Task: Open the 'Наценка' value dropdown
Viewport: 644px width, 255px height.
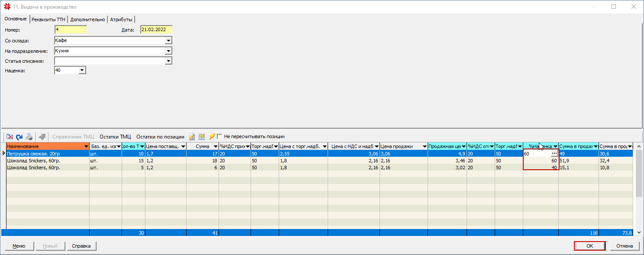Action: tap(82, 71)
